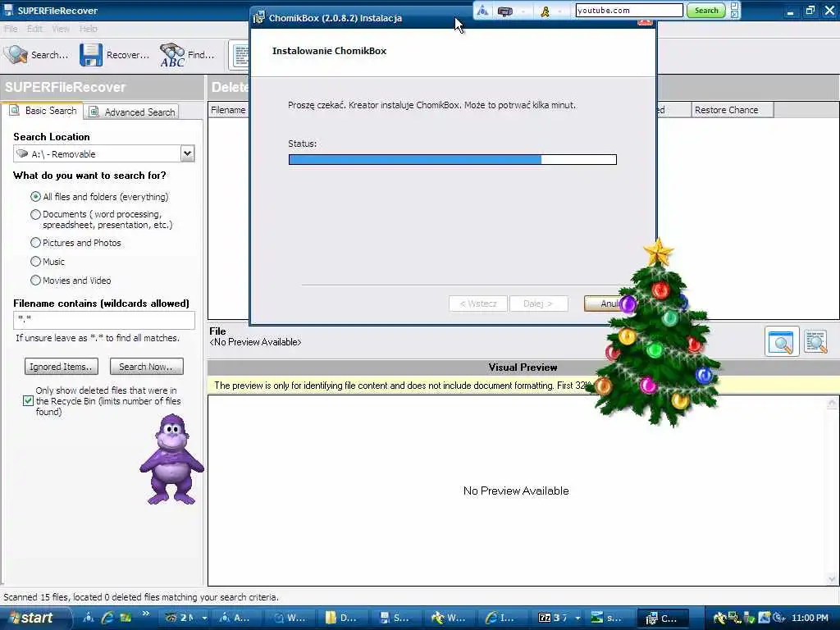Open the Help menu
Viewport: 840px width, 630px height.
(89, 29)
